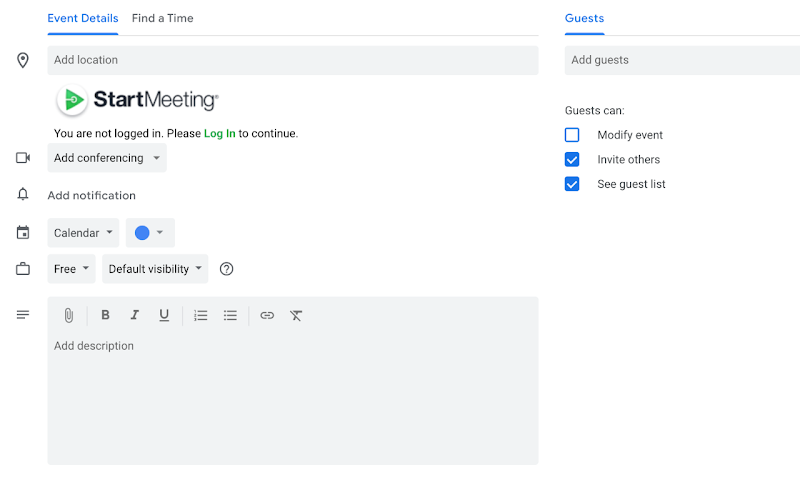Focus the Add guests field

tap(682, 60)
